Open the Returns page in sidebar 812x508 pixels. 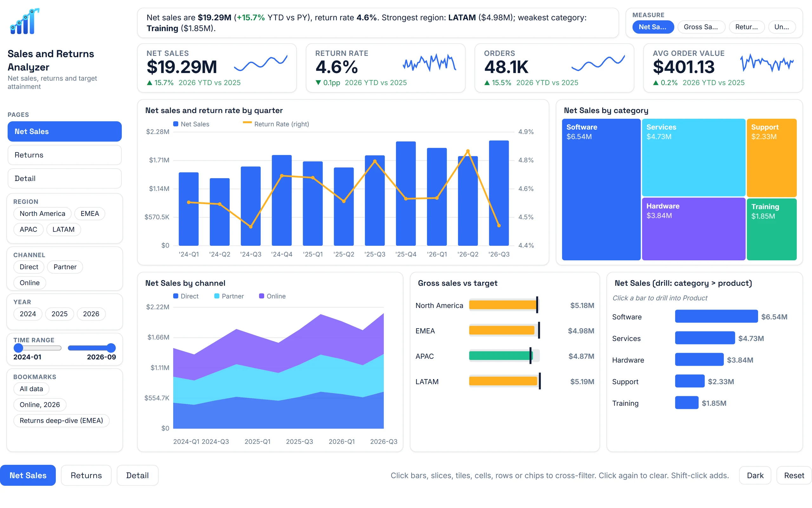coord(64,155)
